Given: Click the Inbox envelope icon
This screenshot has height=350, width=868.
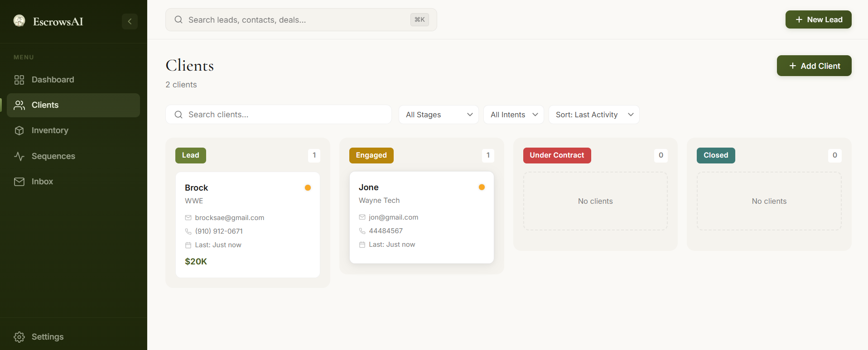Looking at the screenshot, I should click(x=19, y=182).
